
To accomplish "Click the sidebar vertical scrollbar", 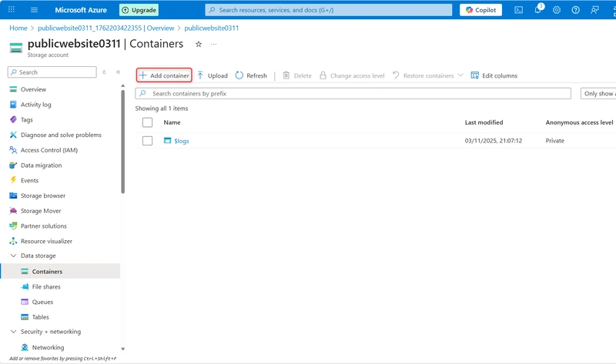I will click(122, 139).
